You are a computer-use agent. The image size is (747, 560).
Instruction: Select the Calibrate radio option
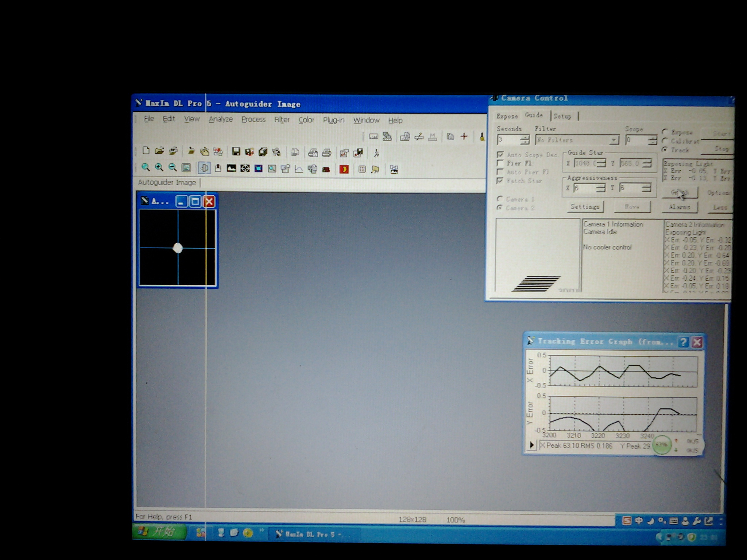coord(665,141)
